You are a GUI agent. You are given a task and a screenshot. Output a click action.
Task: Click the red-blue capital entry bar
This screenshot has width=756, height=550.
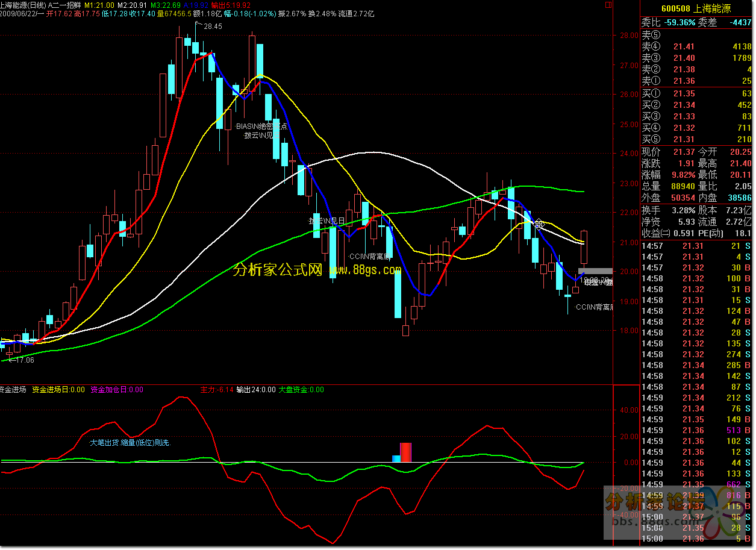pyautogui.click(x=402, y=452)
